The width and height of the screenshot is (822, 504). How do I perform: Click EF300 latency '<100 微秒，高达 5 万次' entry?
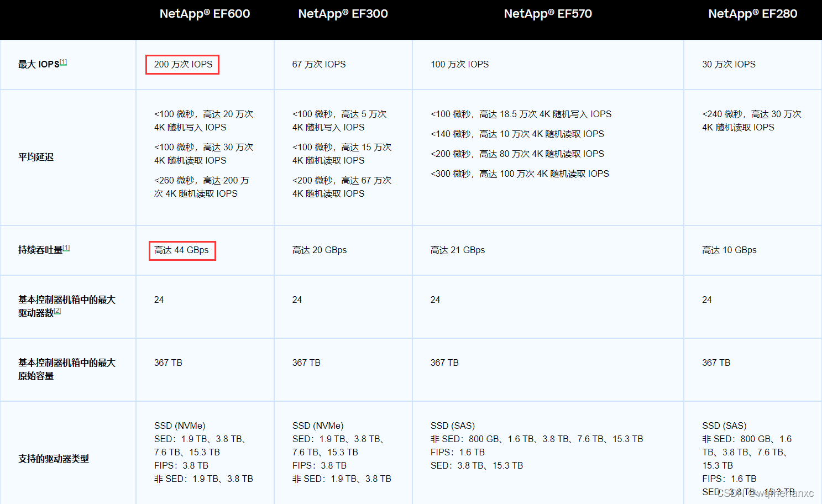(339, 120)
